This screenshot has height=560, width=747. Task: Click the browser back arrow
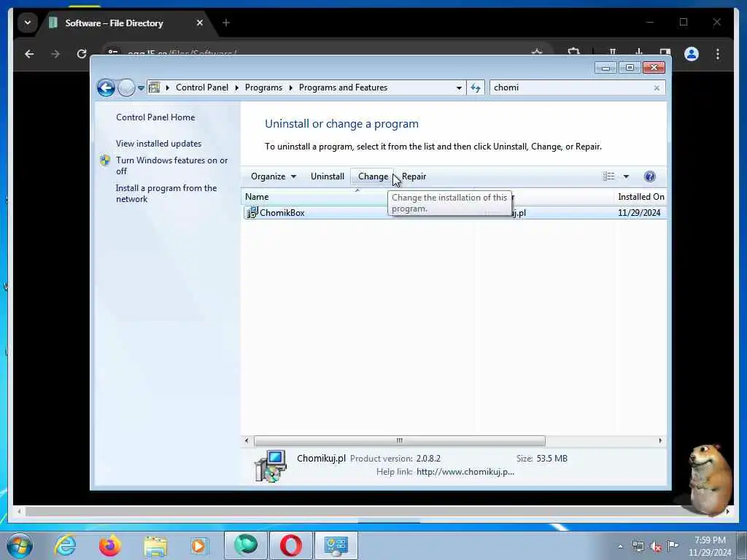point(29,54)
